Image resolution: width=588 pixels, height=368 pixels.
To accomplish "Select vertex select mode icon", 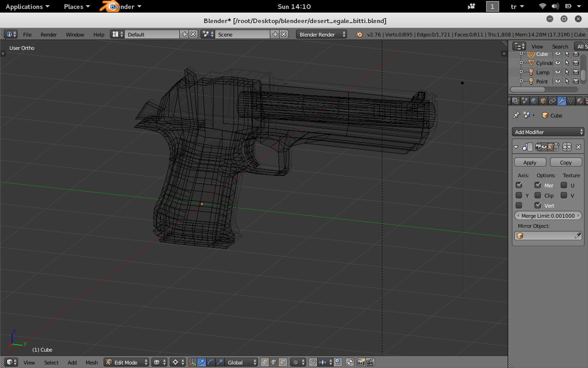I will coord(264,362).
